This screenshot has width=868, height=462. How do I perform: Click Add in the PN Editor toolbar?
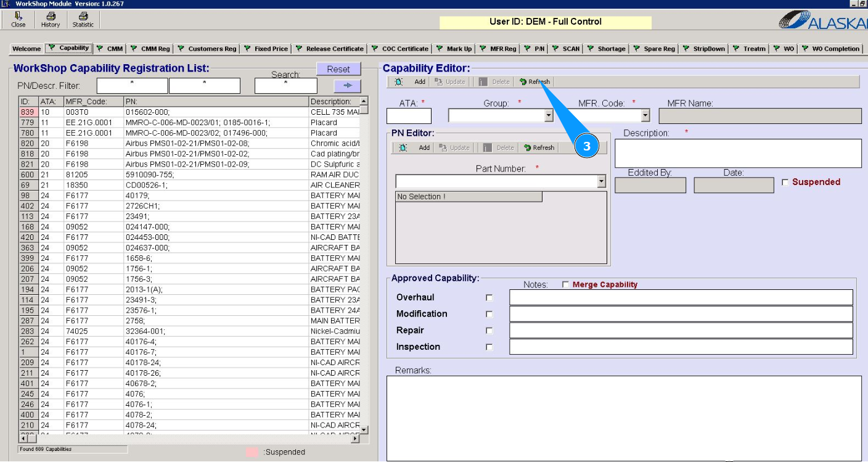[x=415, y=147]
